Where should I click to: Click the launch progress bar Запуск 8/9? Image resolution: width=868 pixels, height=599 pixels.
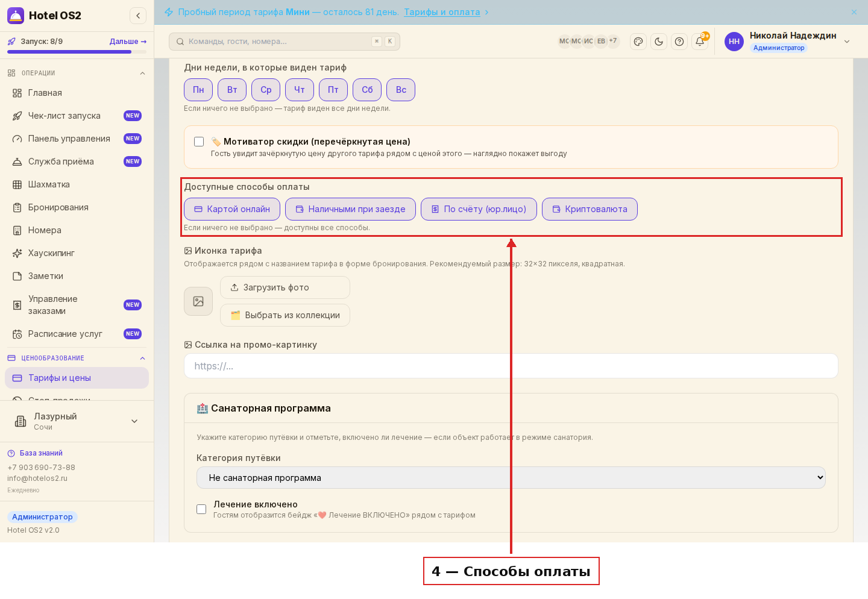77,52
